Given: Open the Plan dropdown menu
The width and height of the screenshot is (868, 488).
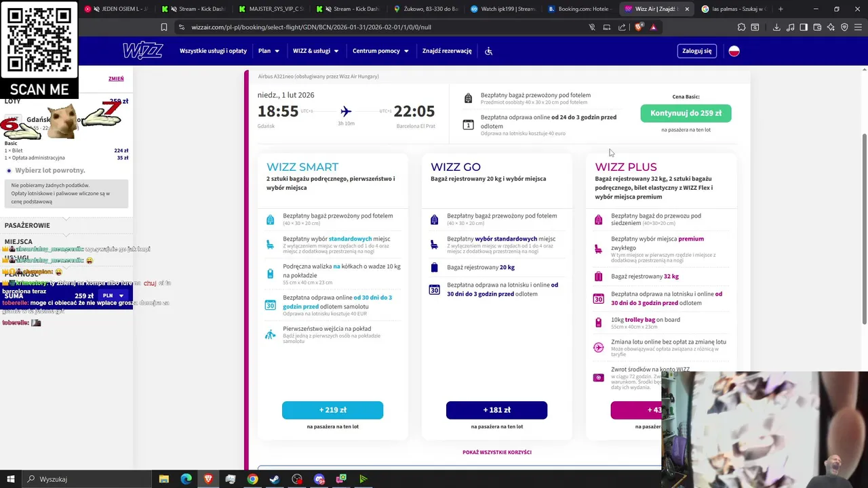Looking at the screenshot, I should coord(269,51).
